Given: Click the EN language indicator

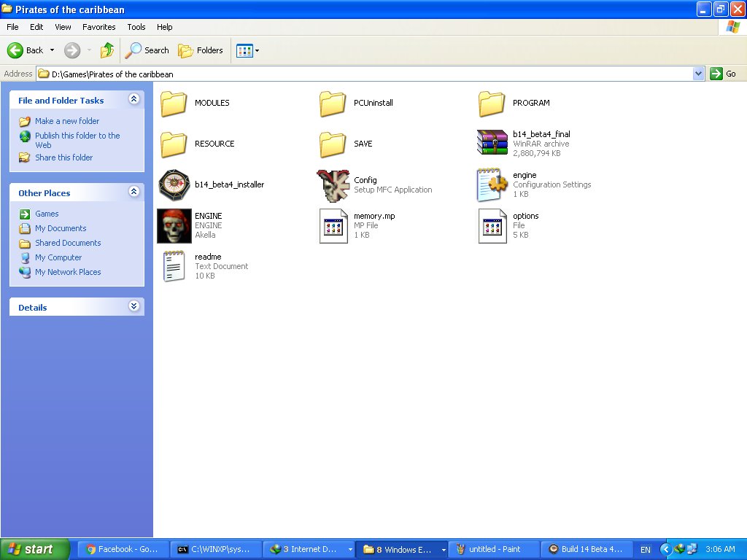Looking at the screenshot, I should [646, 550].
